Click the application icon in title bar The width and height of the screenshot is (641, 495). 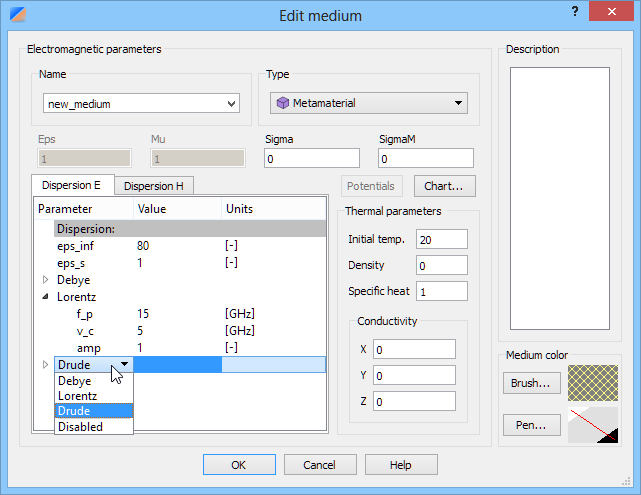[x=18, y=14]
